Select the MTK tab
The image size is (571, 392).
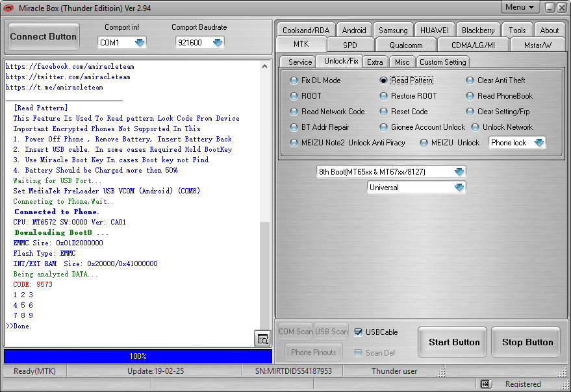pyautogui.click(x=301, y=44)
